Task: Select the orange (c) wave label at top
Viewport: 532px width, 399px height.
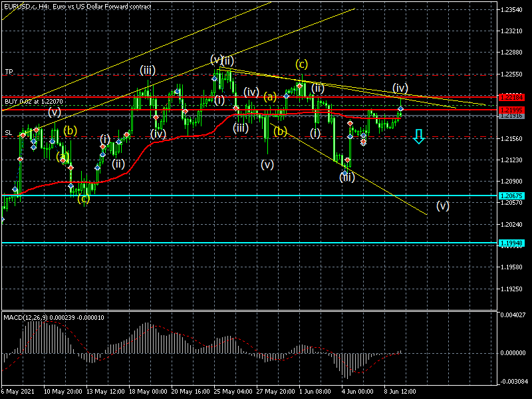Action: click(302, 65)
